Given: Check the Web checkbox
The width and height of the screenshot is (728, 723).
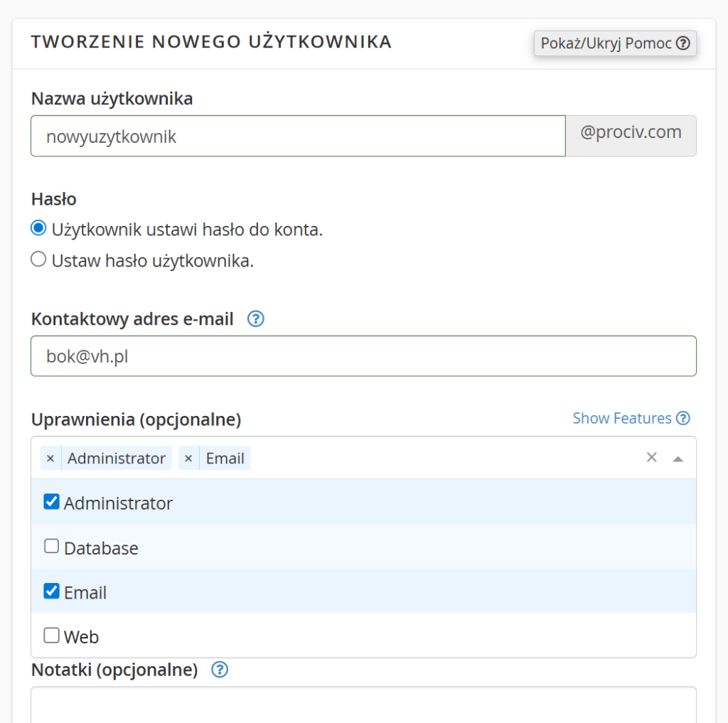Looking at the screenshot, I should 51,636.
